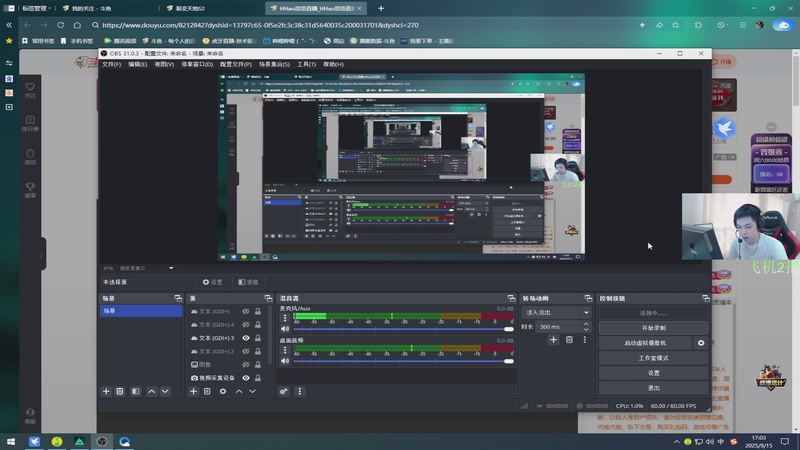Enable 工作室模式 button
This screenshot has width=800, height=450.
click(x=654, y=358)
